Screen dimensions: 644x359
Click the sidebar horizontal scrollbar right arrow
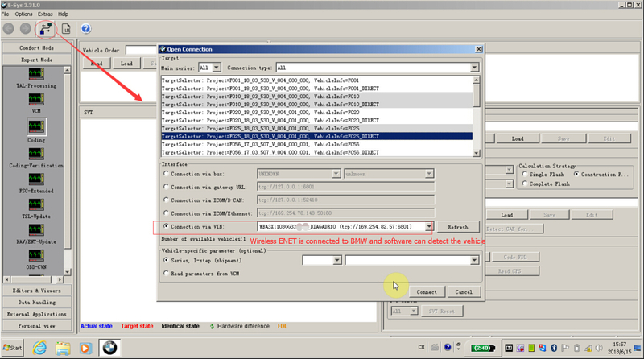click(x=60, y=279)
